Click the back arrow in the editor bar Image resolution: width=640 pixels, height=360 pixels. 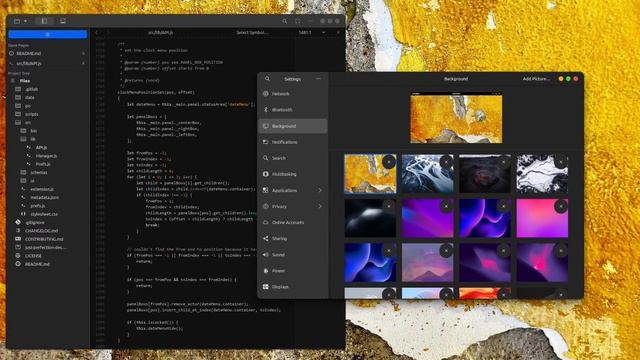pyautogui.click(x=97, y=32)
